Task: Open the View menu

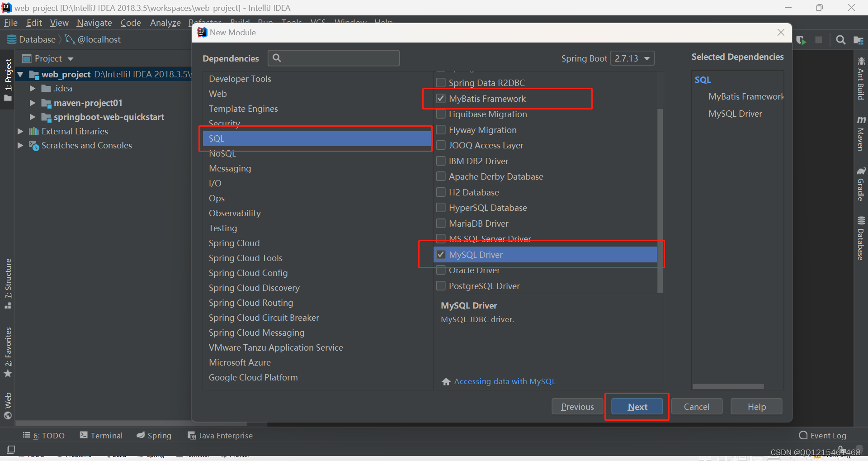Action: (59, 23)
